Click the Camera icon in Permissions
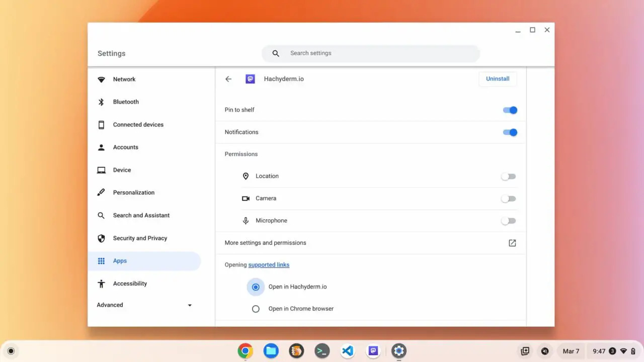 point(246,198)
